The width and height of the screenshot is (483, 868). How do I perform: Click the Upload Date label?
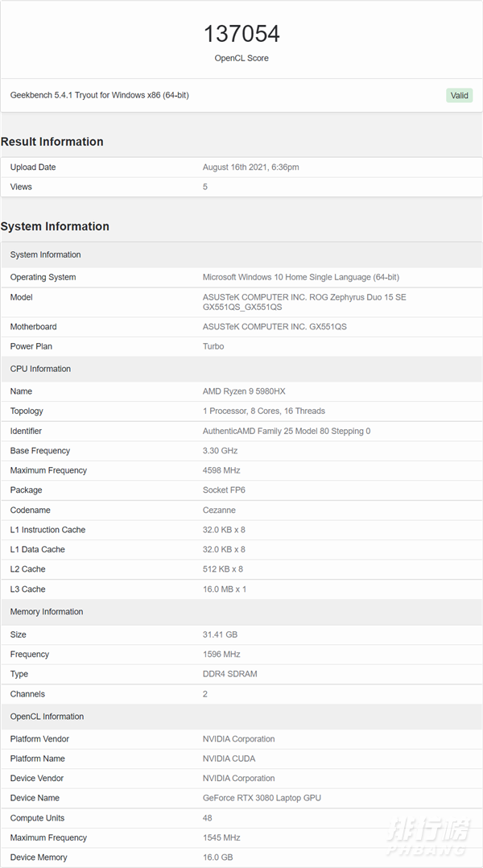33,167
